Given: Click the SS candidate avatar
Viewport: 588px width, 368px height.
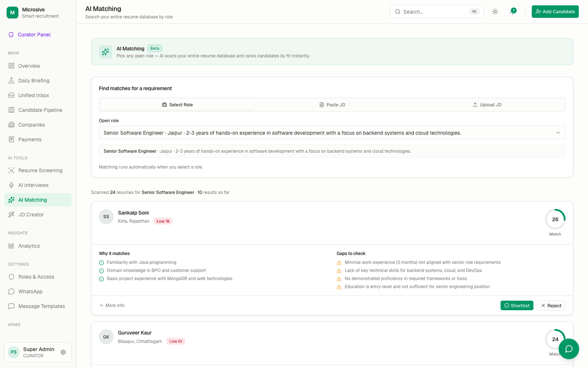Looking at the screenshot, I should click(x=106, y=217).
